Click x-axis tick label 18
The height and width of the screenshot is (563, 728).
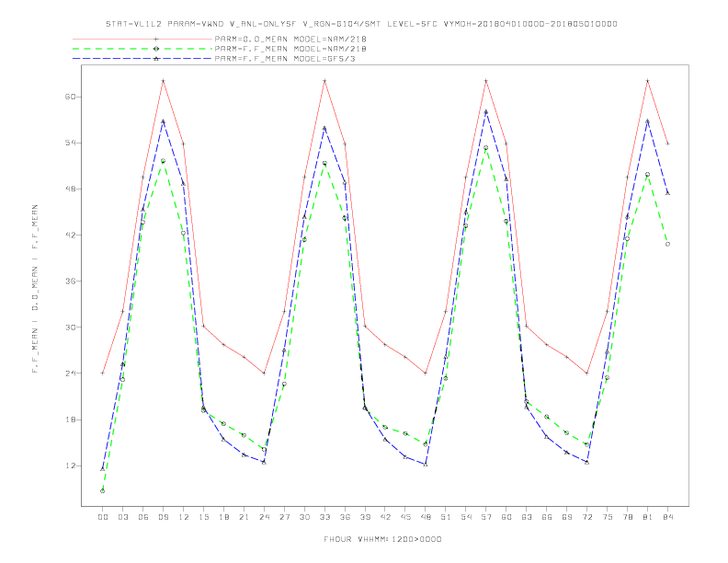pos(223,517)
